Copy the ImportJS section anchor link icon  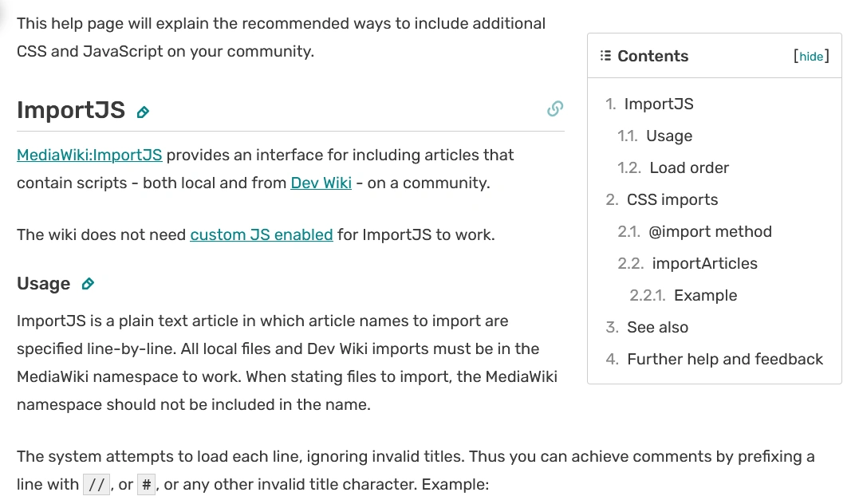pyautogui.click(x=554, y=108)
